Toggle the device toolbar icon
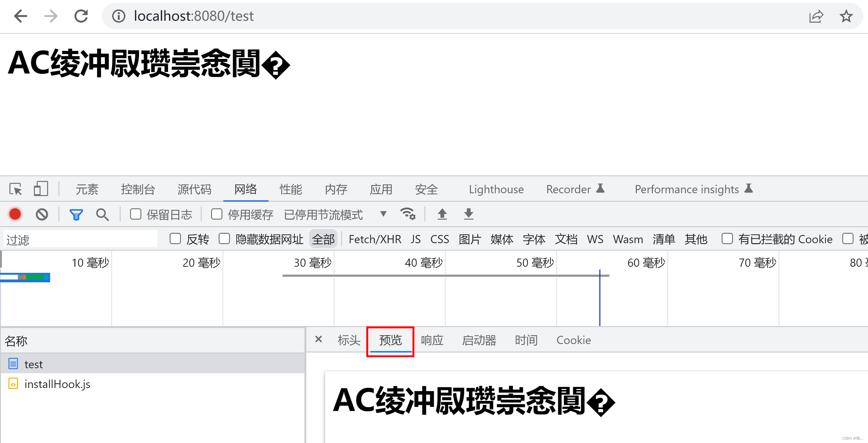The image size is (868, 443). pos(41,189)
